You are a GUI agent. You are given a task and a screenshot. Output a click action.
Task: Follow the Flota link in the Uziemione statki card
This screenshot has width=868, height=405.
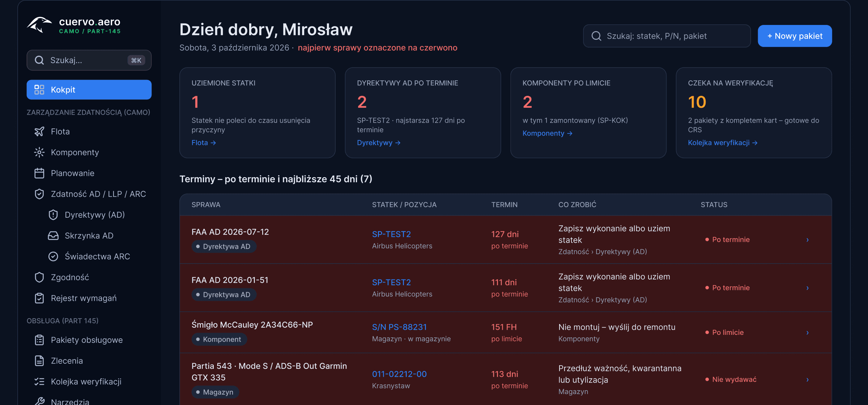204,143
